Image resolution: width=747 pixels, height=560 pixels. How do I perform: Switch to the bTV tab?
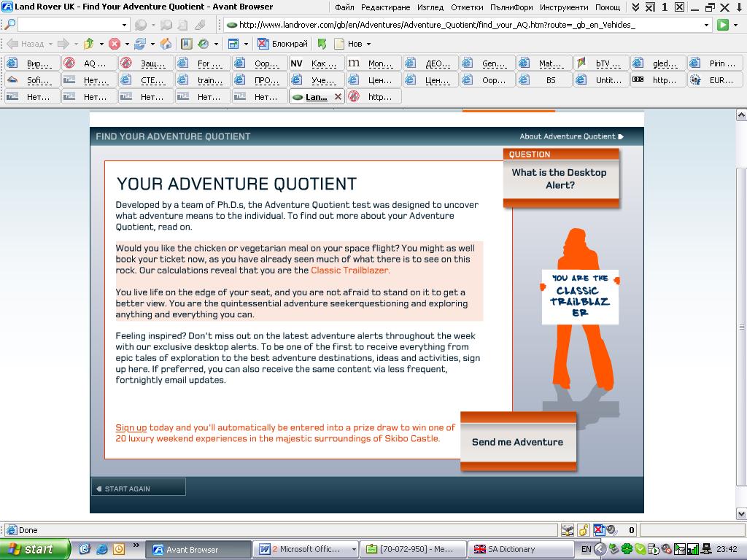click(601, 63)
